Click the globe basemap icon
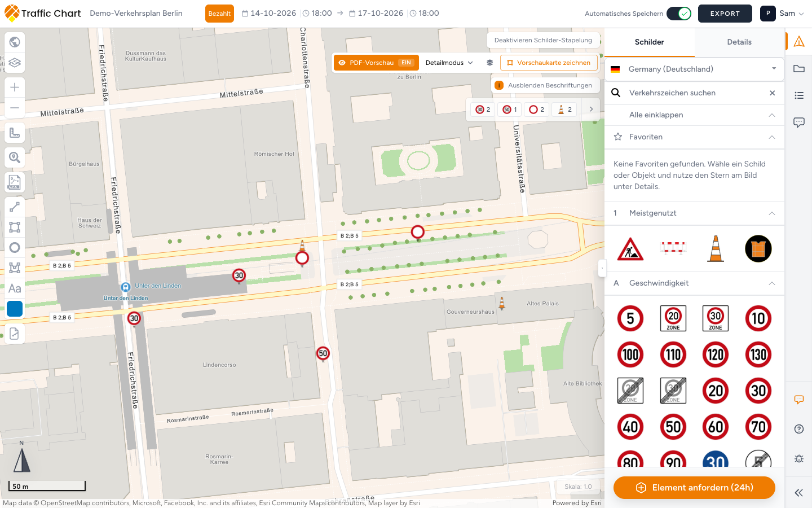Screen dimensions: 812x508 tap(15, 42)
